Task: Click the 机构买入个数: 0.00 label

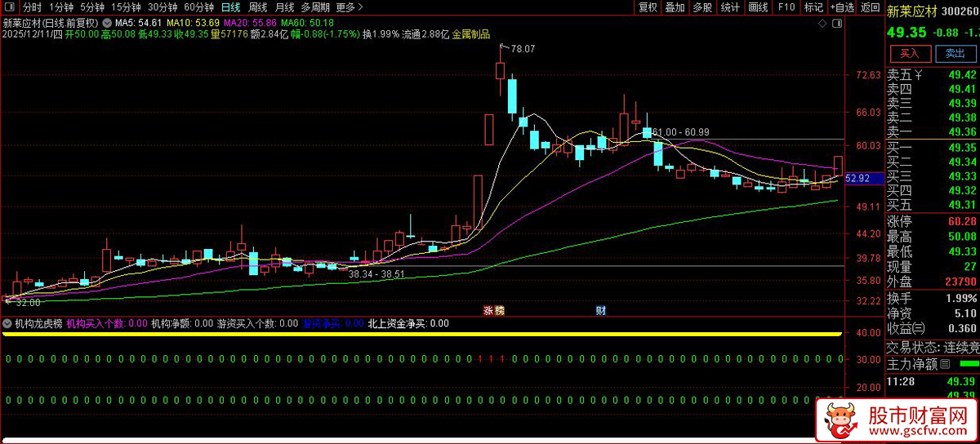Action: tap(107, 324)
